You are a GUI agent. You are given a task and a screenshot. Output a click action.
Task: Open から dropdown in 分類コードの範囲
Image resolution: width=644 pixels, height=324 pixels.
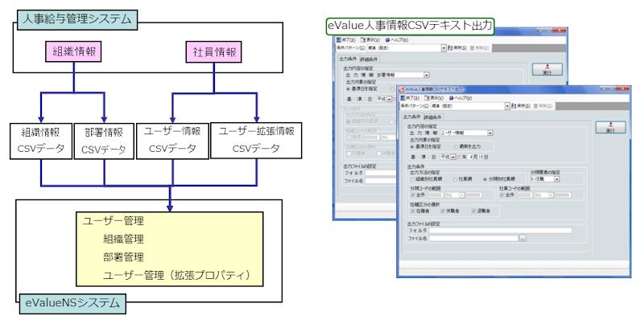461,195
